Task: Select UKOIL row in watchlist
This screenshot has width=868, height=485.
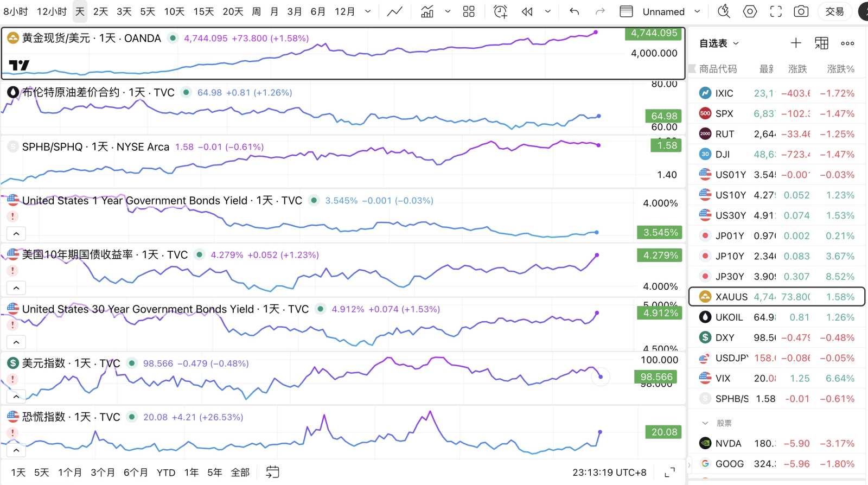Action: coord(777,317)
